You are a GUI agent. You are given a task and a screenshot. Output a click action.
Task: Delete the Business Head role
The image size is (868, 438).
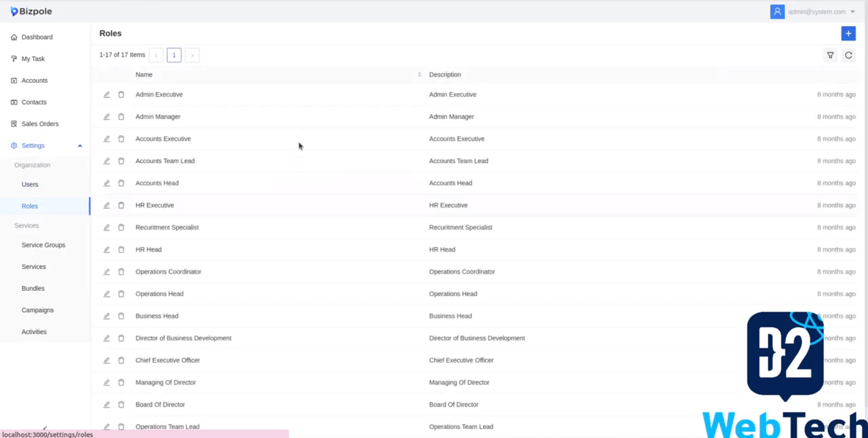coord(121,316)
